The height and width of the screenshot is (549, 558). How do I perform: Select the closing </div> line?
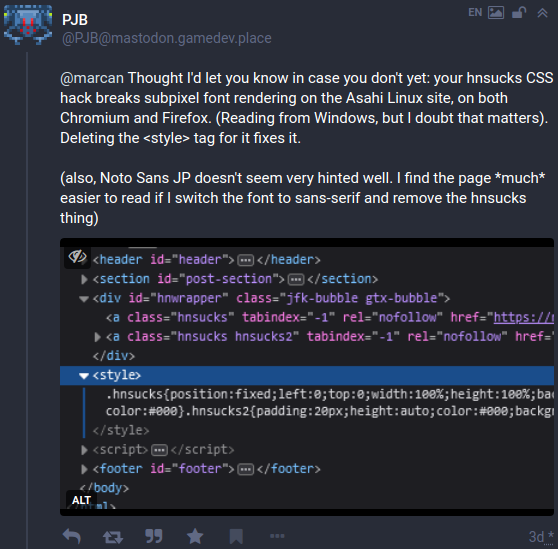114,356
